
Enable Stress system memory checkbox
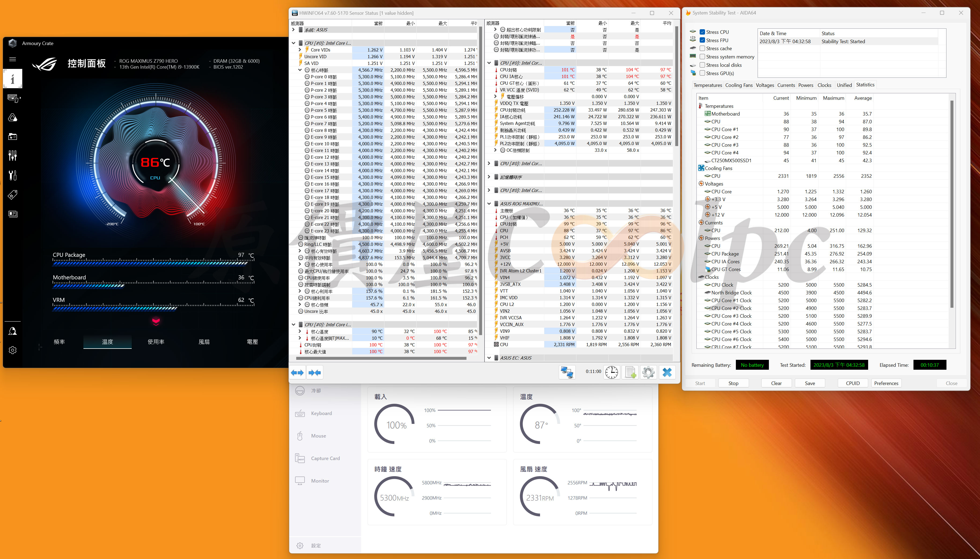tap(702, 57)
